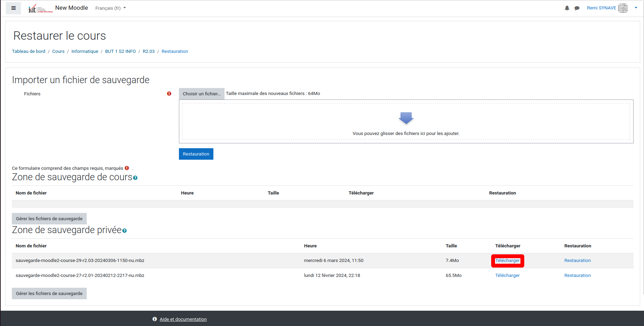Expand the user menu dropdown arrow

(x=636, y=8)
